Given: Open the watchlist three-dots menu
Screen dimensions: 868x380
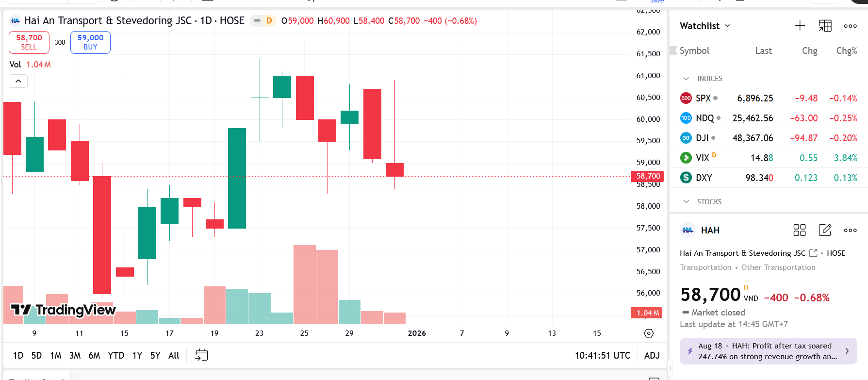Looking at the screenshot, I should [x=850, y=26].
